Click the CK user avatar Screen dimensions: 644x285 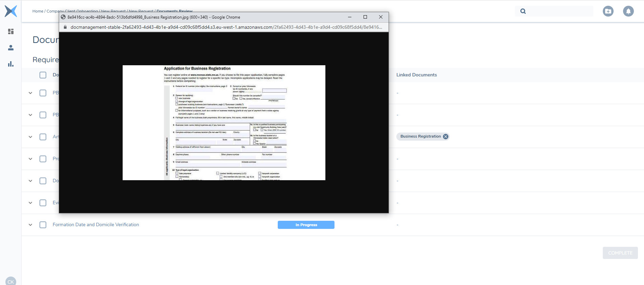click(11, 281)
